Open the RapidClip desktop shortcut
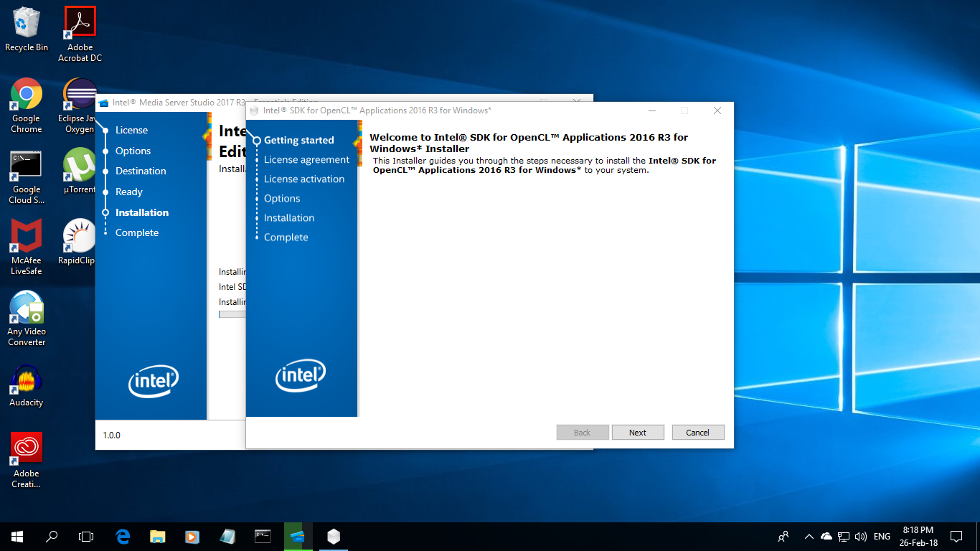The height and width of the screenshot is (551, 980). pyautogui.click(x=77, y=242)
